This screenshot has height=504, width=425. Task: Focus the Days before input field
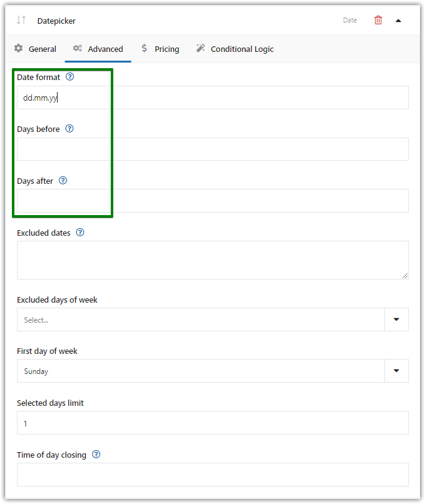coord(213,149)
